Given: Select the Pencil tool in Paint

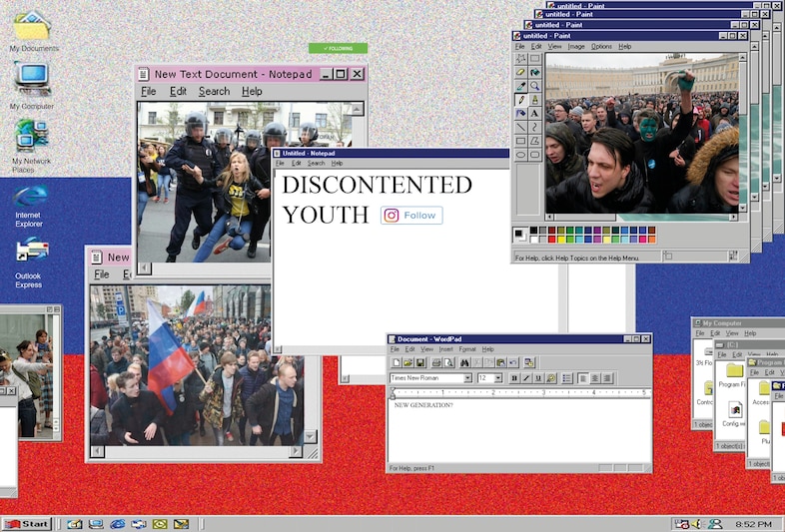Looking at the screenshot, I should tap(521, 100).
